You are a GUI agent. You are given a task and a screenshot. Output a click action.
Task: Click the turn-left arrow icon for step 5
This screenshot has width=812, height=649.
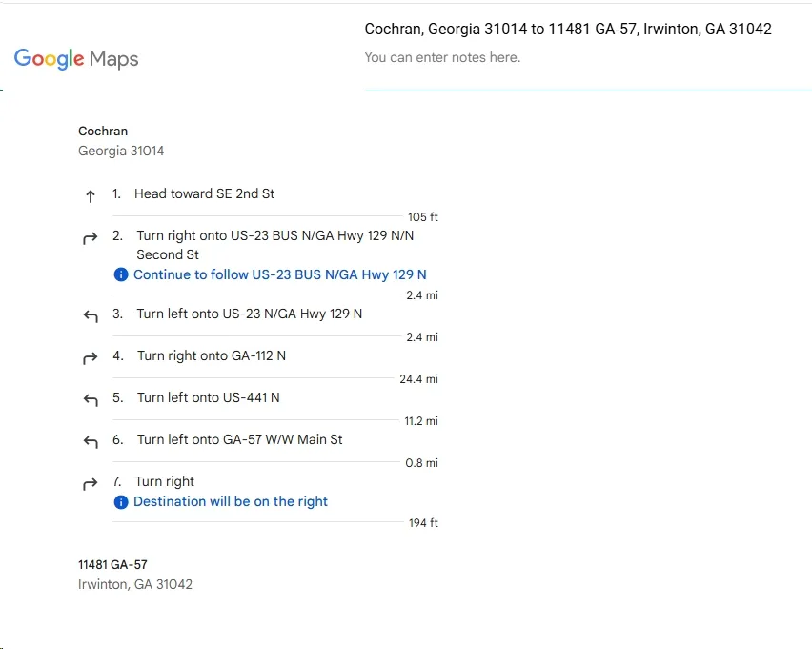(x=91, y=399)
